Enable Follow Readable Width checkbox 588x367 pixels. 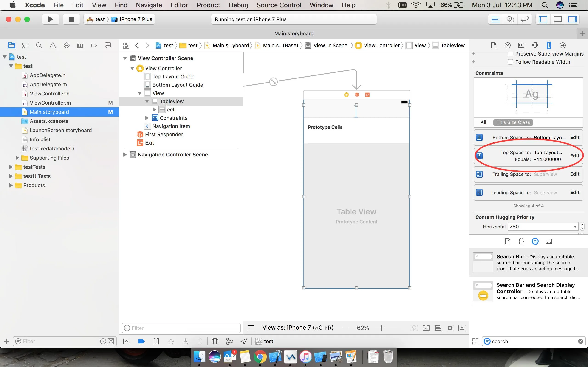point(510,62)
